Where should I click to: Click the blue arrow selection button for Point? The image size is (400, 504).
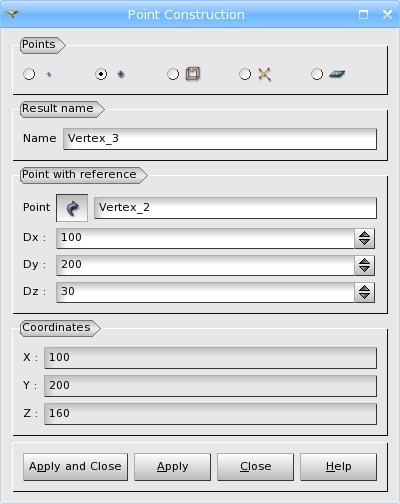coord(72,208)
